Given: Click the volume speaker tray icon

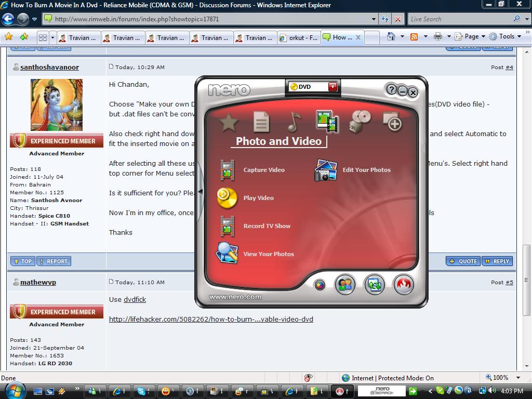Looking at the screenshot, I should click(492, 391).
